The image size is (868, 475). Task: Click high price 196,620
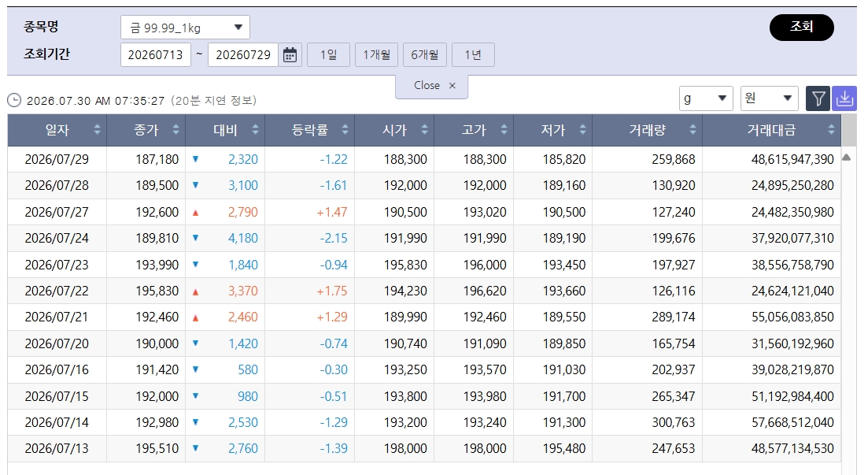coord(485,291)
